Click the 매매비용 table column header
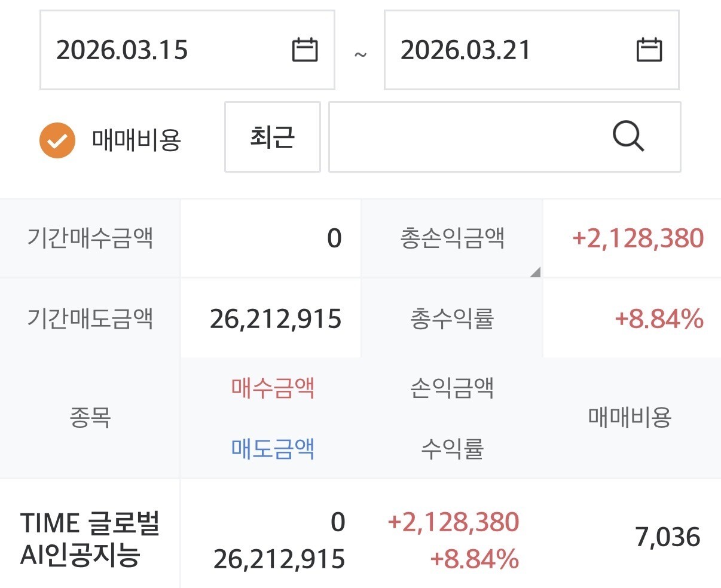Image resolution: width=721 pixels, height=588 pixels. [630, 417]
